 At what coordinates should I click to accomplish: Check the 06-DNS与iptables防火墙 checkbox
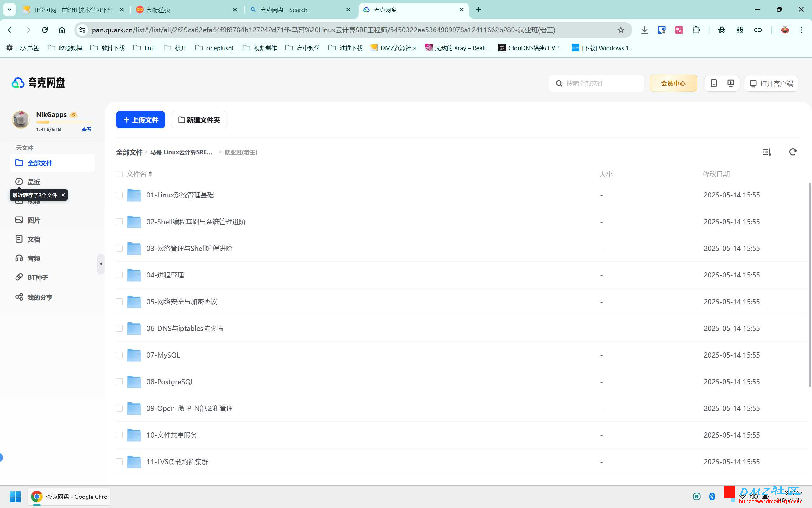pos(119,328)
